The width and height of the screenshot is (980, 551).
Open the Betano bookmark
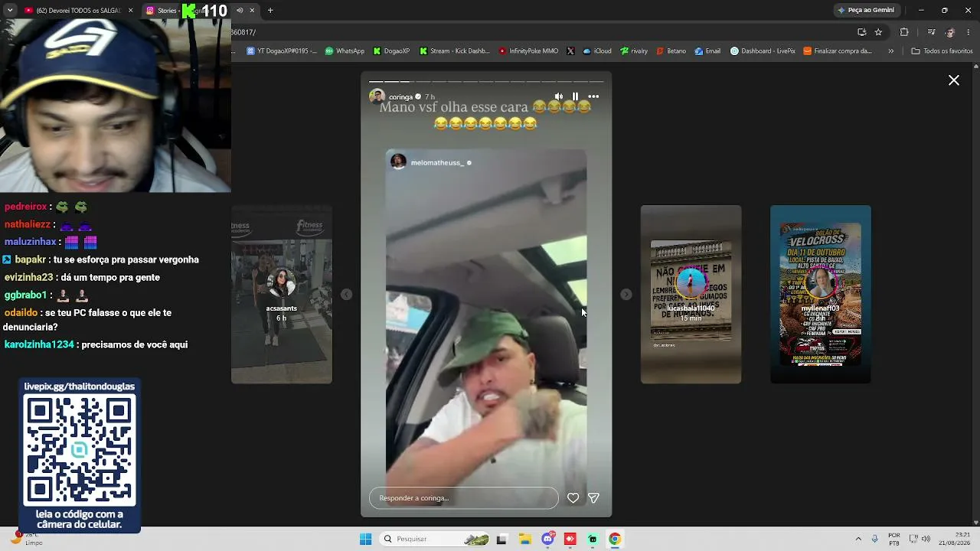671,51
